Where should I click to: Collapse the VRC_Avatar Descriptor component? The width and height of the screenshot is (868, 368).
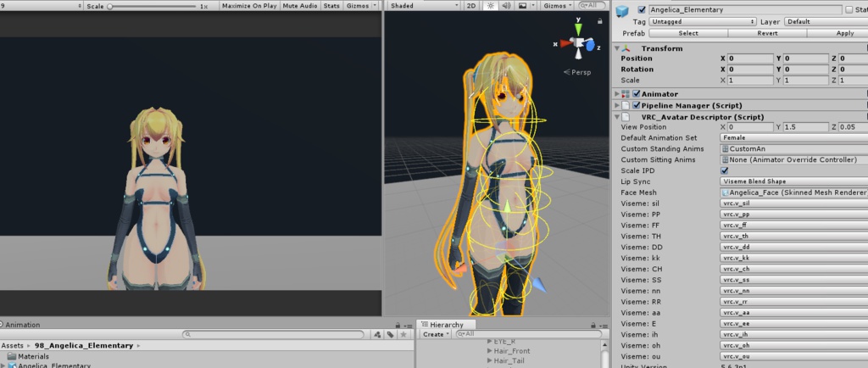[x=617, y=117]
